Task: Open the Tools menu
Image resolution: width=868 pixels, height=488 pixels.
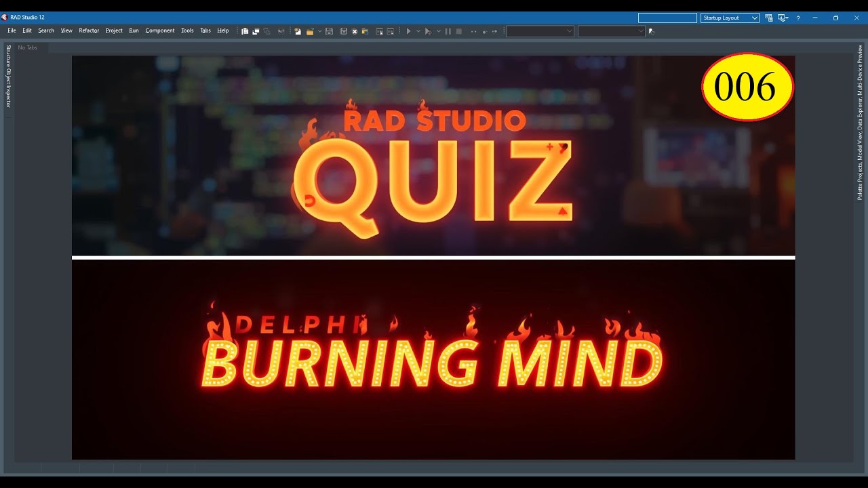Action: tap(187, 30)
